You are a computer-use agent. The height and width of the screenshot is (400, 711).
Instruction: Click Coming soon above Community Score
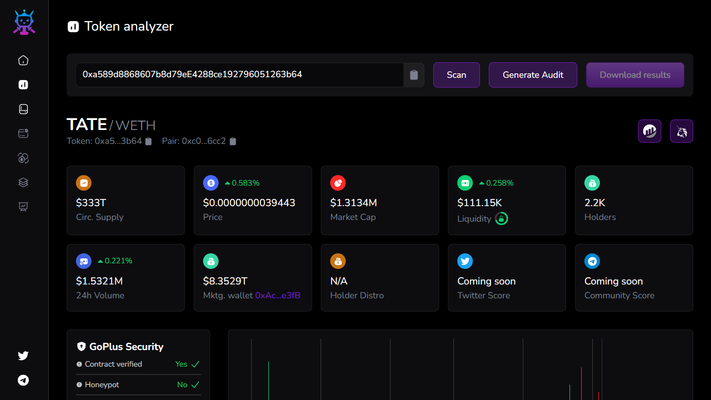(613, 281)
